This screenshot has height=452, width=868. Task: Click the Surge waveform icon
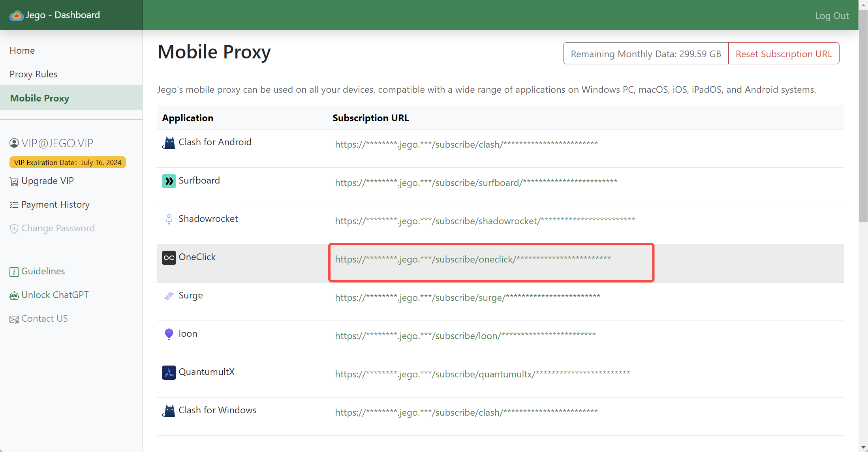pyautogui.click(x=169, y=296)
